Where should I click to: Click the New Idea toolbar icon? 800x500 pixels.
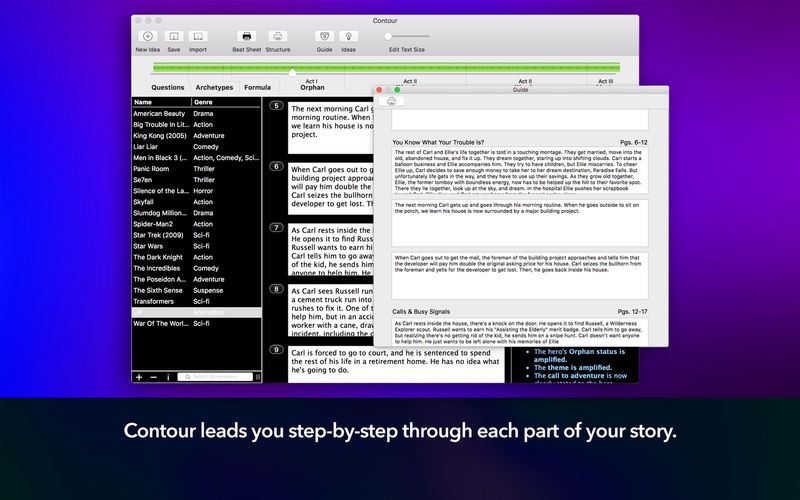tap(147, 36)
